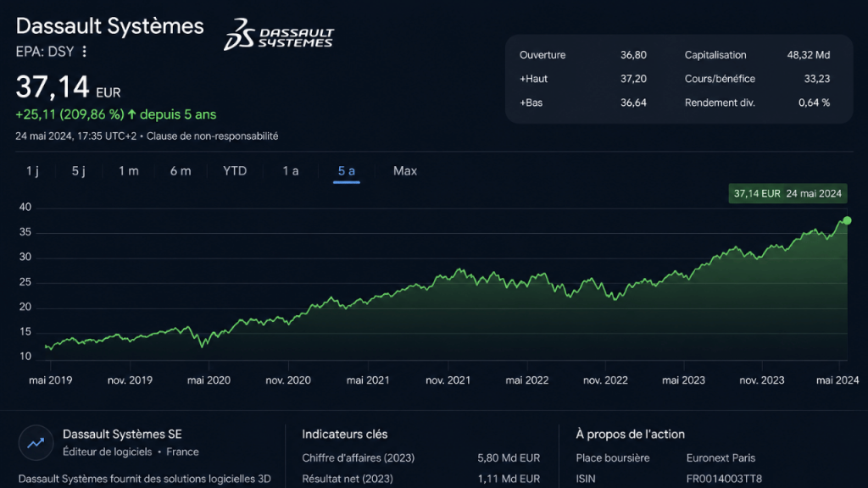Select the 5 j time range tab
Image resolution: width=868 pixels, height=488 pixels.
(79, 171)
